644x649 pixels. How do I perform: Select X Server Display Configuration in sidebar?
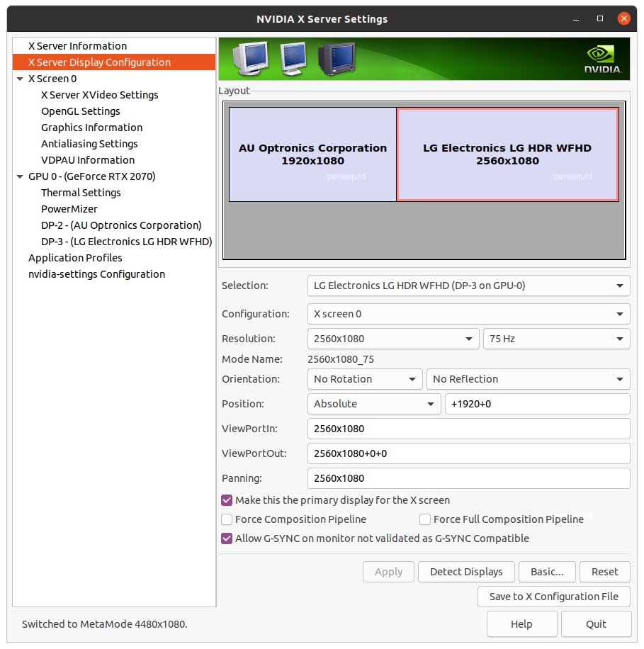[x=114, y=62]
